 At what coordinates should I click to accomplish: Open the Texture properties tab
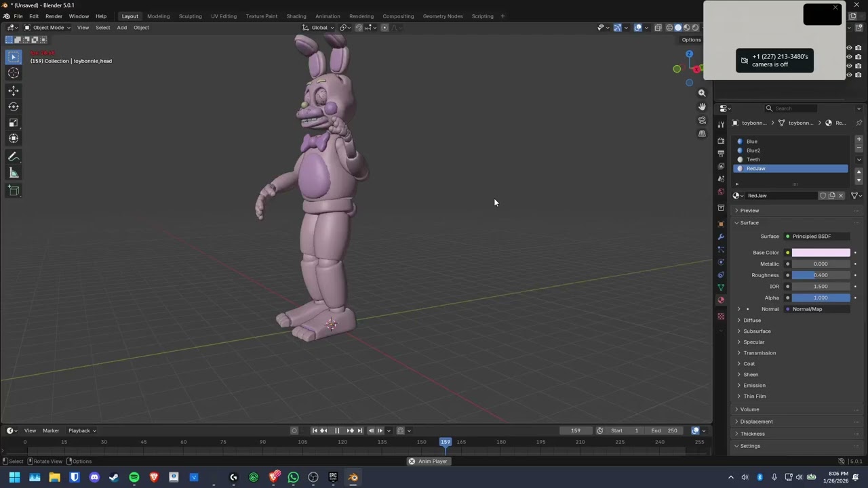click(x=721, y=317)
